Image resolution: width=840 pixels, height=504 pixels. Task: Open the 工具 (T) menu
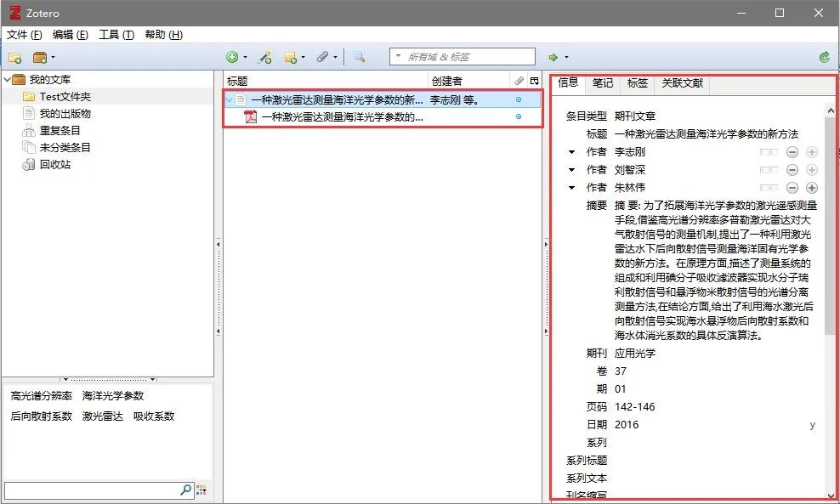[x=116, y=35]
